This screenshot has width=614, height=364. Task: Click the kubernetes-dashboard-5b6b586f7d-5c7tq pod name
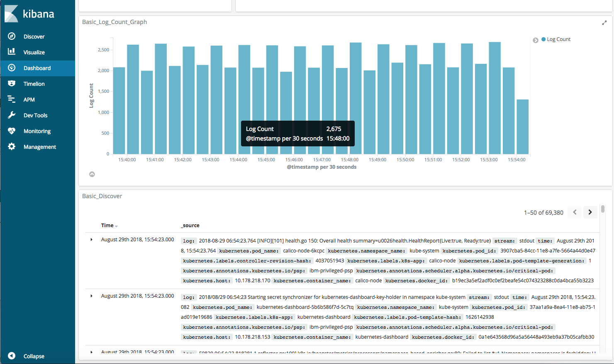tap(305, 307)
